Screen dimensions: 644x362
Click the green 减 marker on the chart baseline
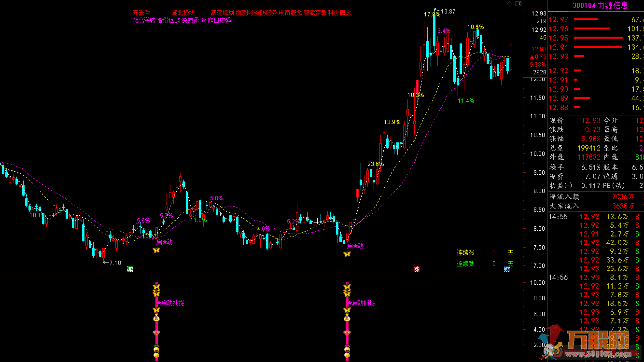coord(130,269)
